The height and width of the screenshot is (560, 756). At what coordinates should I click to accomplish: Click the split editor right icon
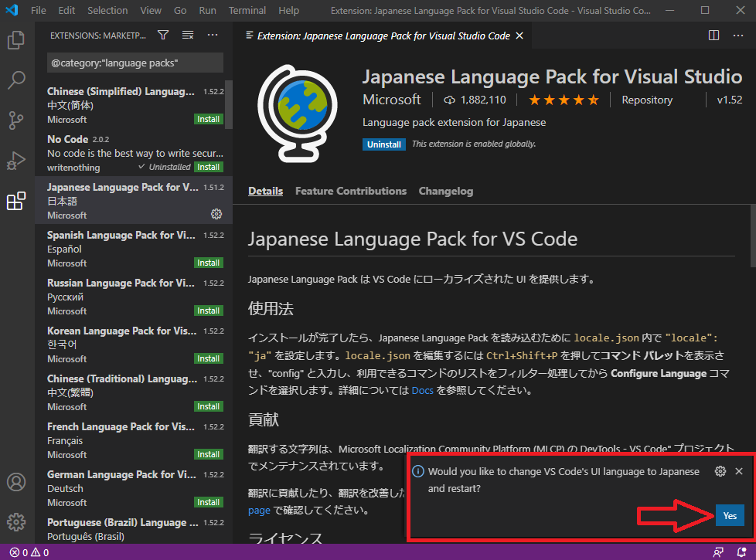click(714, 36)
